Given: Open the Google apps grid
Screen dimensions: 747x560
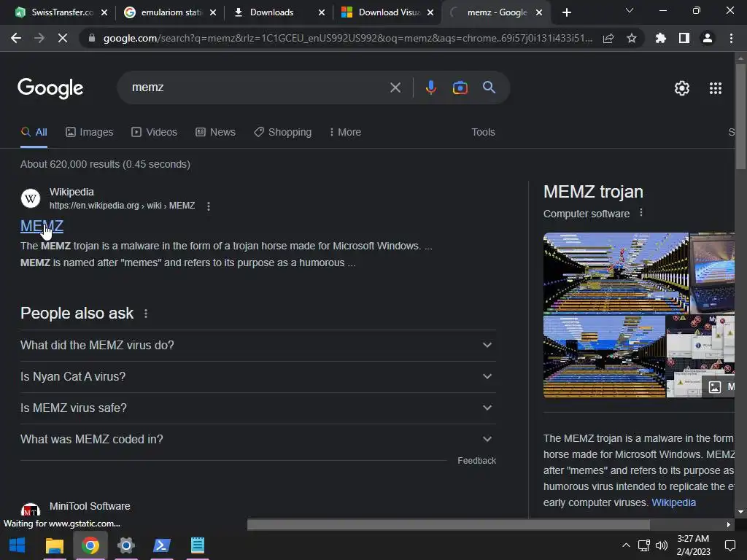Looking at the screenshot, I should pyautogui.click(x=716, y=88).
